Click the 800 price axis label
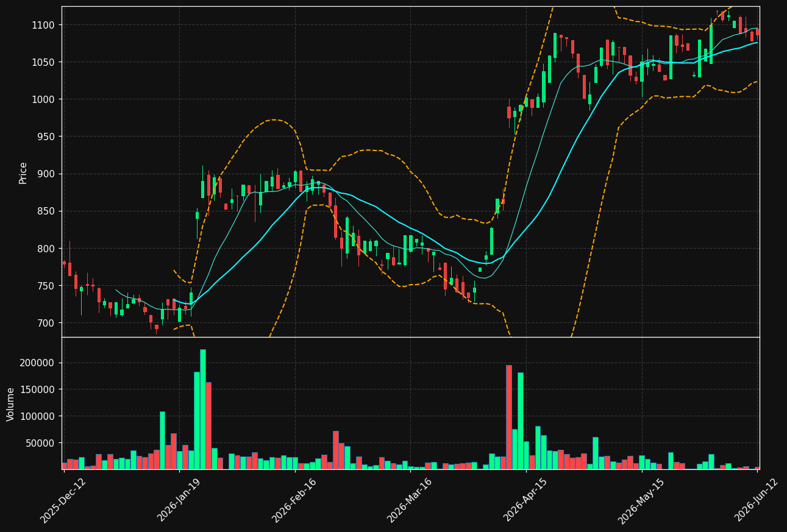Image resolution: width=787 pixels, height=532 pixels. (47, 249)
